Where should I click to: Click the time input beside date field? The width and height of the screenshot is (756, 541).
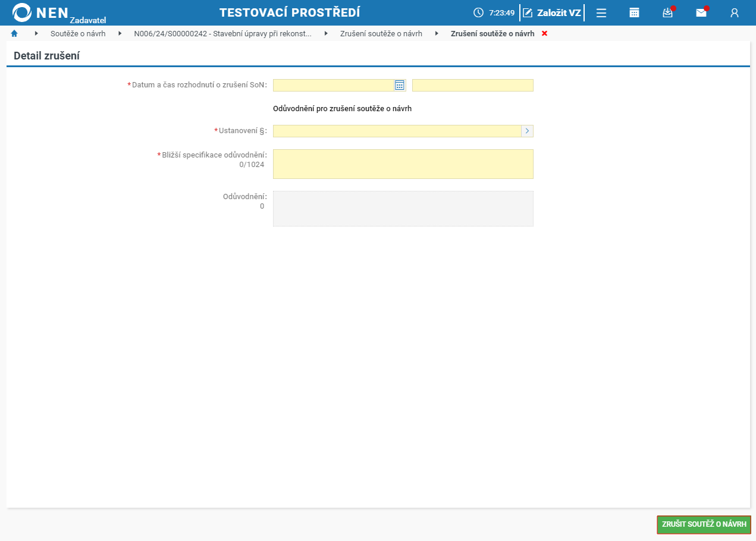tap(473, 85)
